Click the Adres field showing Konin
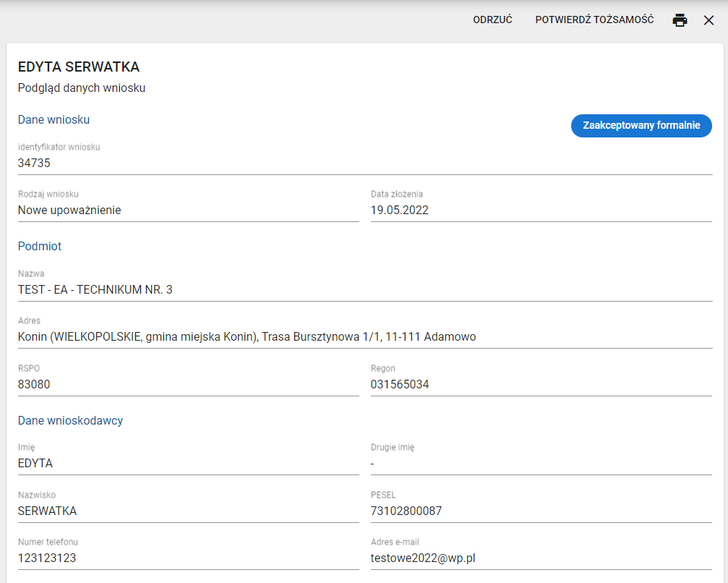 tap(364, 337)
